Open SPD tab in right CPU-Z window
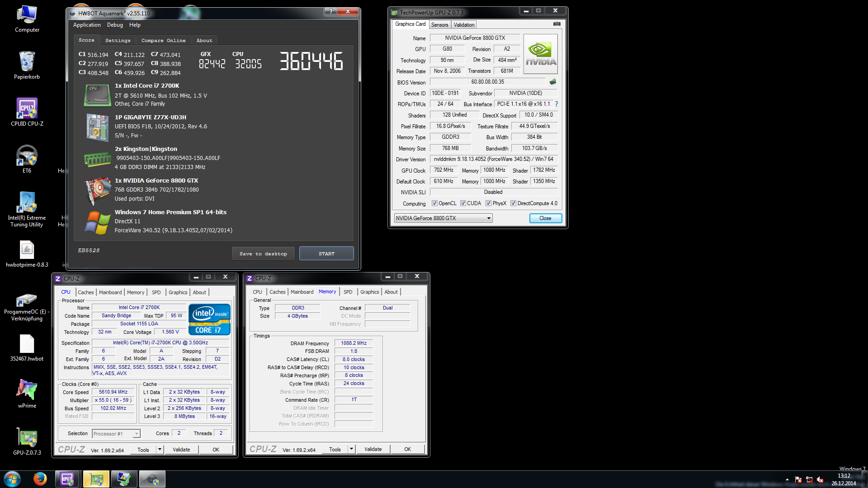The height and width of the screenshot is (488, 868). pos(348,292)
